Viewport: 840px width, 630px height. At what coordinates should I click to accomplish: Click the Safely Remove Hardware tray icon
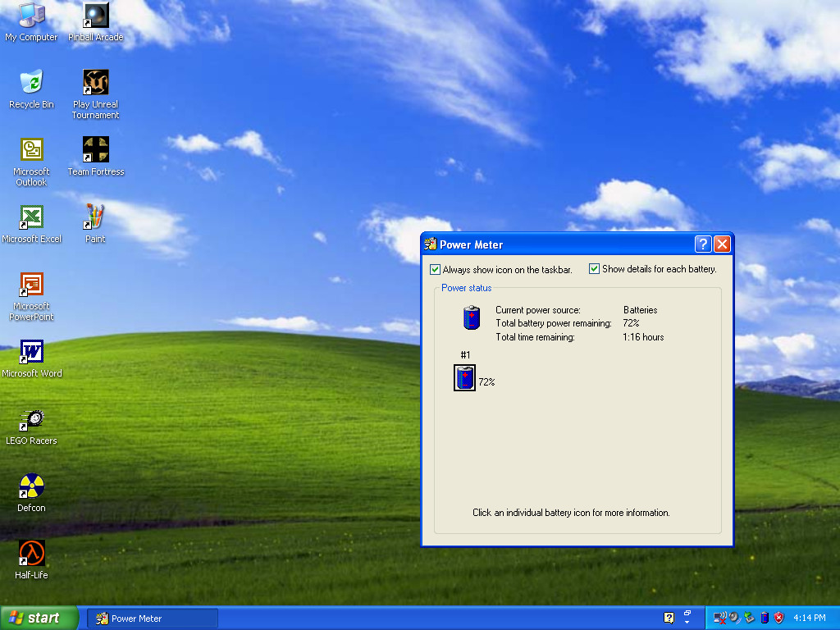[750, 618]
